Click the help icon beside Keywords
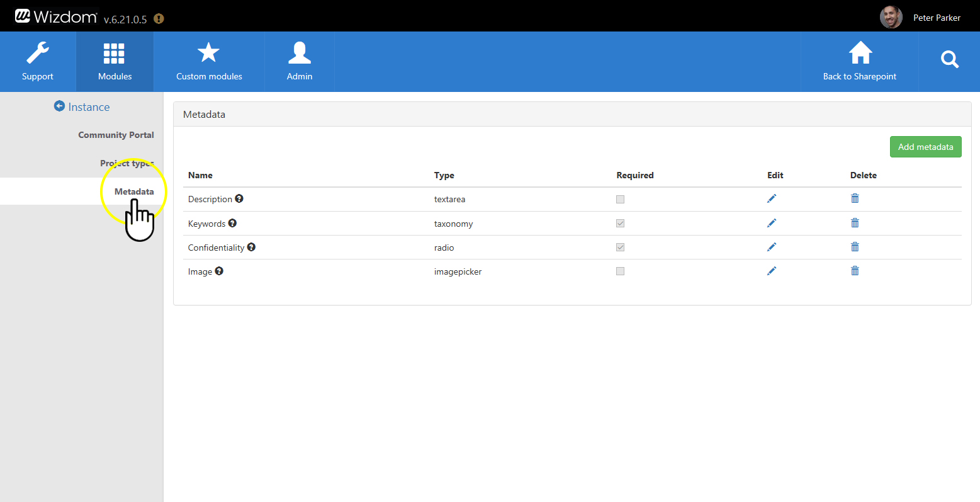Image resolution: width=980 pixels, height=502 pixels. [x=232, y=223]
